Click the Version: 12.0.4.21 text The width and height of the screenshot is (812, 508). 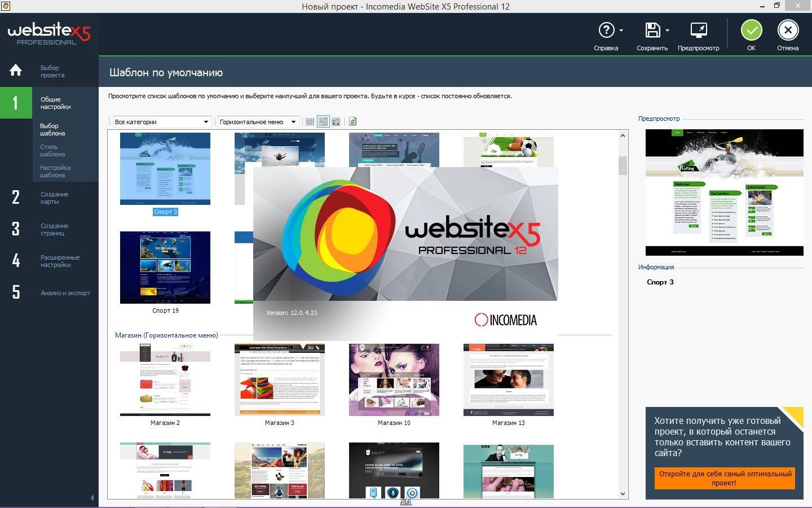[x=292, y=313]
